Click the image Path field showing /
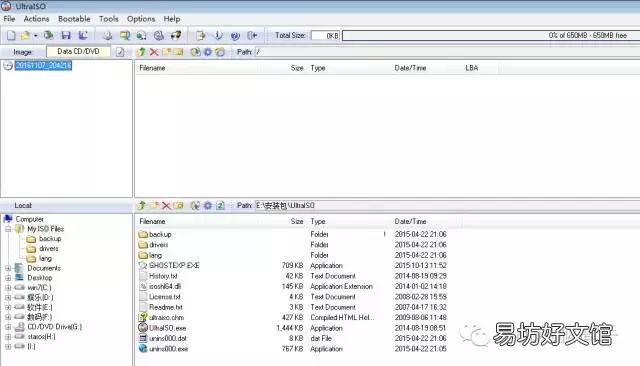This screenshot has width=640, height=366. point(447,52)
